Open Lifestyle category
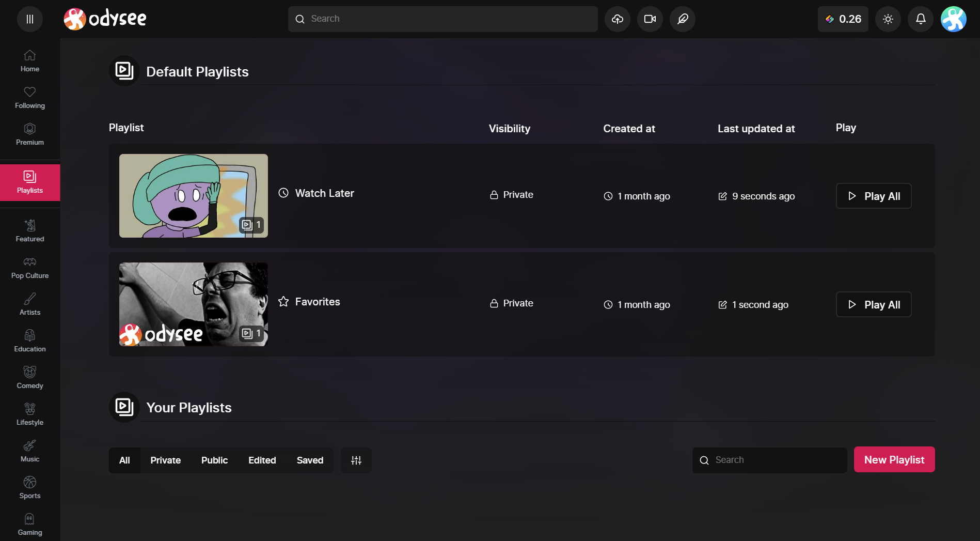Image resolution: width=980 pixels, height=541 pixels. 30,414
